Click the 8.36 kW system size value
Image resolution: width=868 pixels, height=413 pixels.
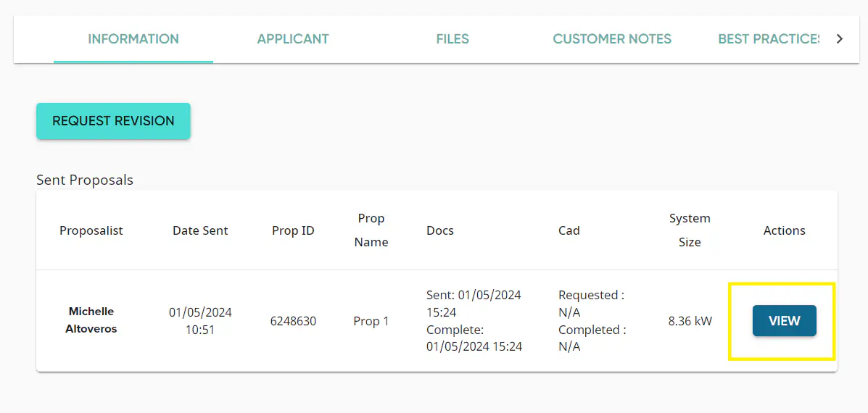[x=690, y=321]
